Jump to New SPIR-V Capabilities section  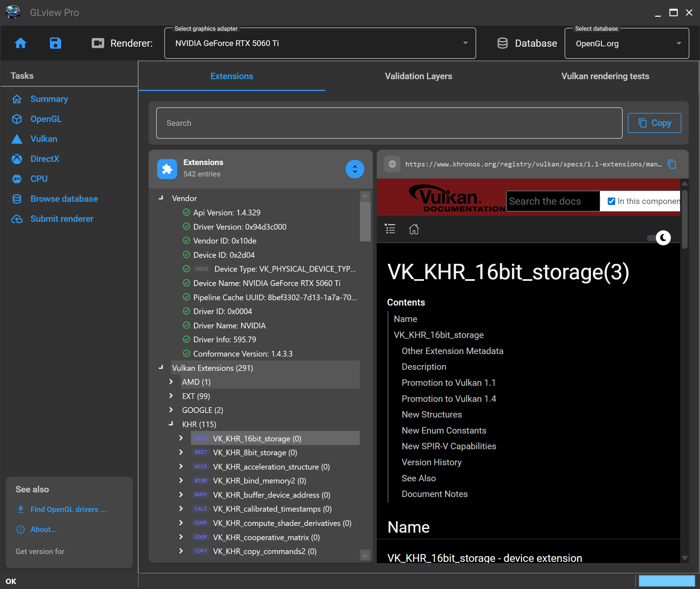click(449, 446)
